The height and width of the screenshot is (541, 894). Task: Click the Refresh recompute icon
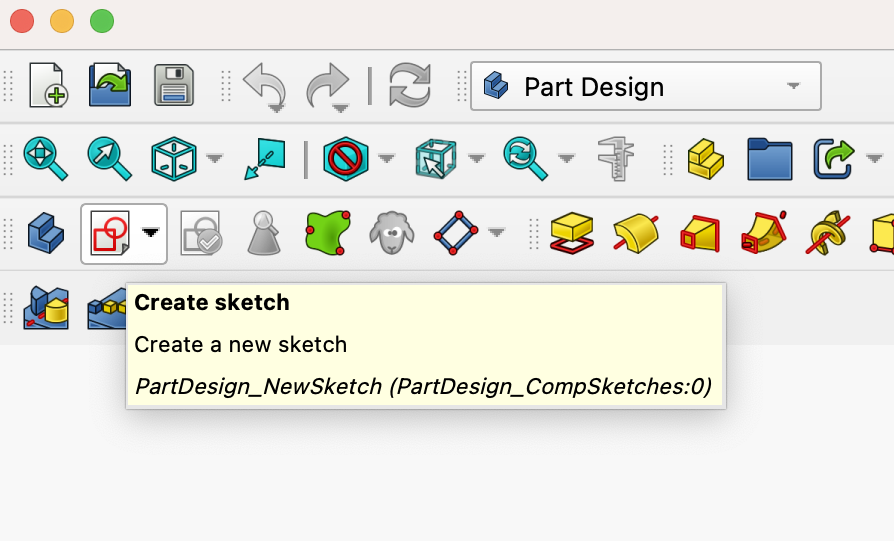click(409, 86)
